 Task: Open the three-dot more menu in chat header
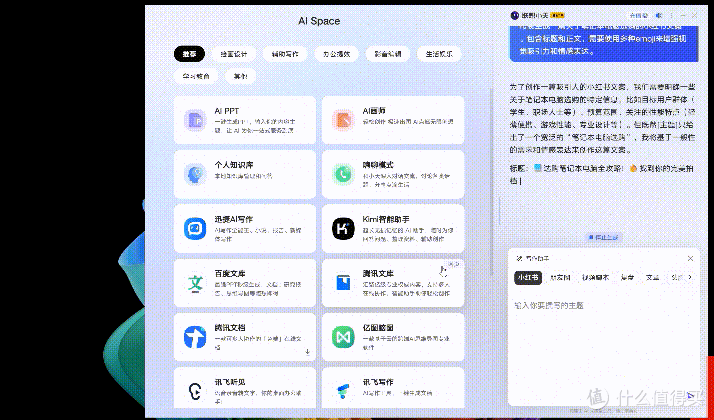(x=671, y=15)
